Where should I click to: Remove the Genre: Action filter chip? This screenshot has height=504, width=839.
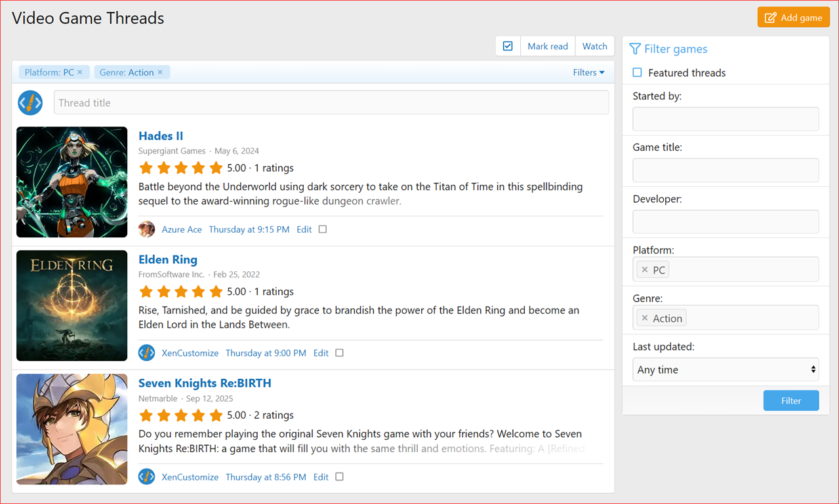(160, 72)
